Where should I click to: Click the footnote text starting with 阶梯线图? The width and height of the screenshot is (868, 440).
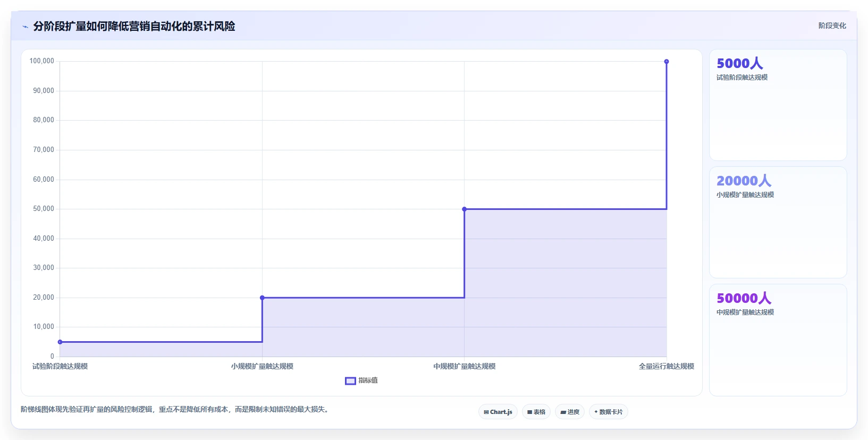(x=175, y=409)
